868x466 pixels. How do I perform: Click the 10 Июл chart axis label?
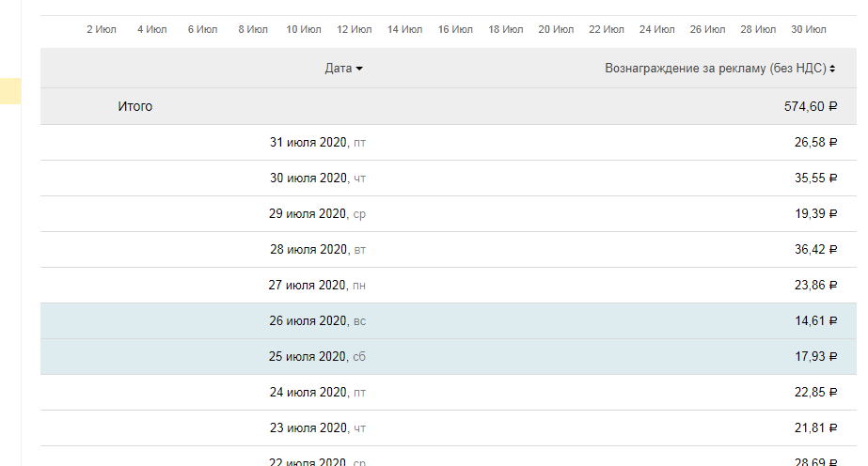click(x=304, y=29)
